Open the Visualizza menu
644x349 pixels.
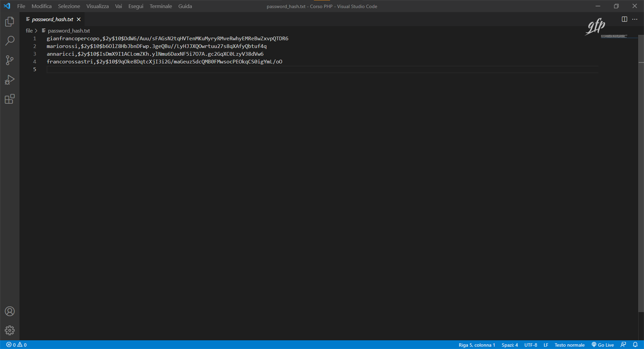pyautogui.click(x=97, y=6)
